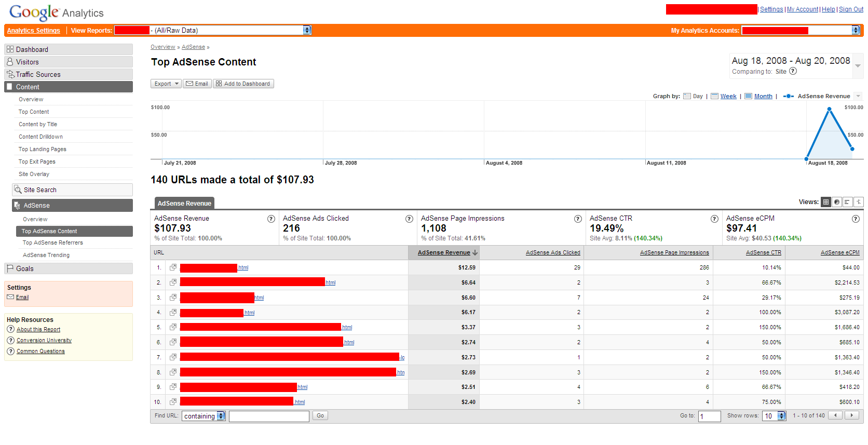
Task: Click the Go to page number field
Action: pyautogui.click(x=709, y=416)
